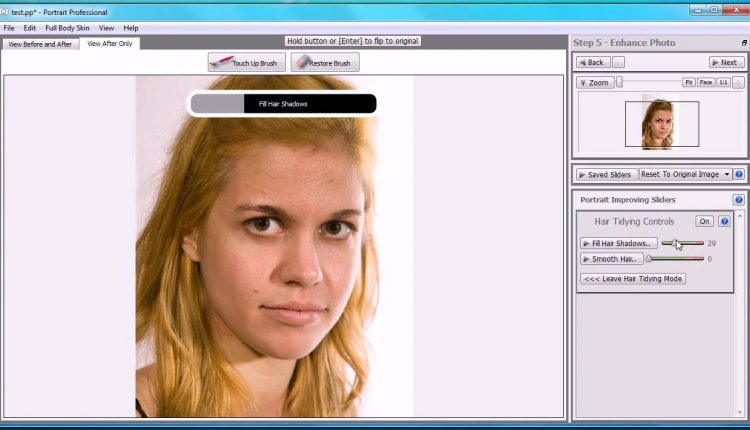Click the Face zoom button
The width and height of the screenshot is (750, 430).
click(x=706, y=82)
